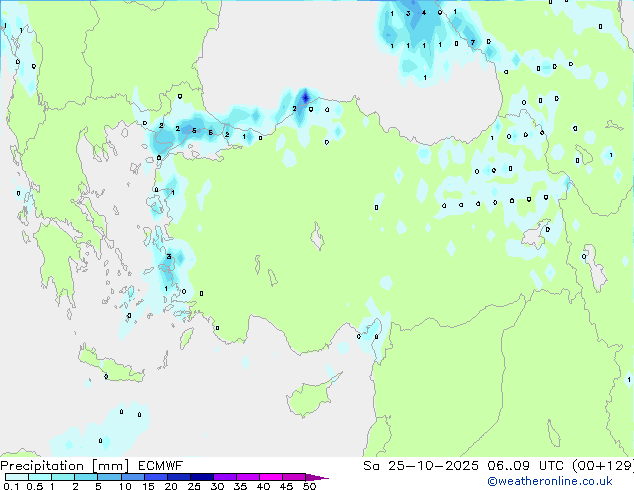Click the 35–40 mm legend color swatch
This screenshot has height=490, width=634.
(x=247, y=477)
